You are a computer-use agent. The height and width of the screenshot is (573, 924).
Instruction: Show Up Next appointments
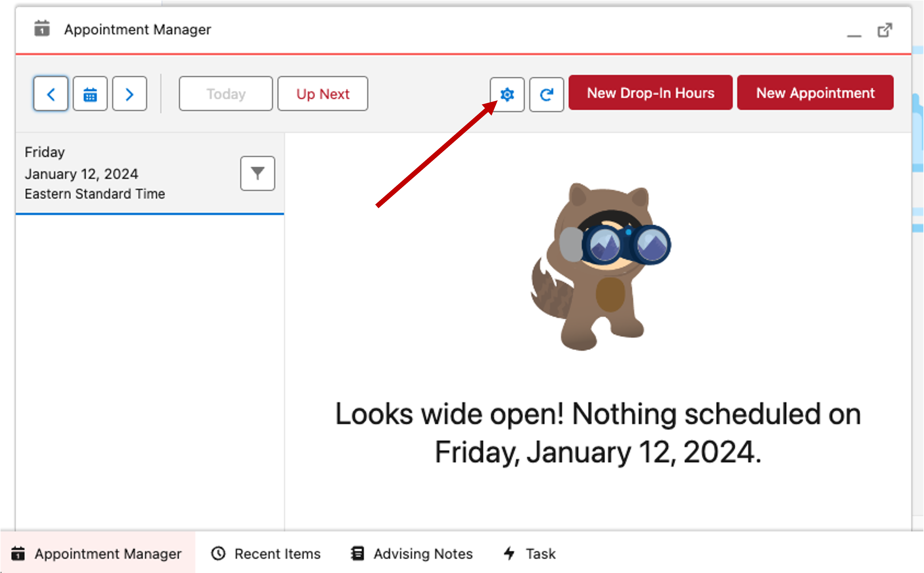[323, 94]
